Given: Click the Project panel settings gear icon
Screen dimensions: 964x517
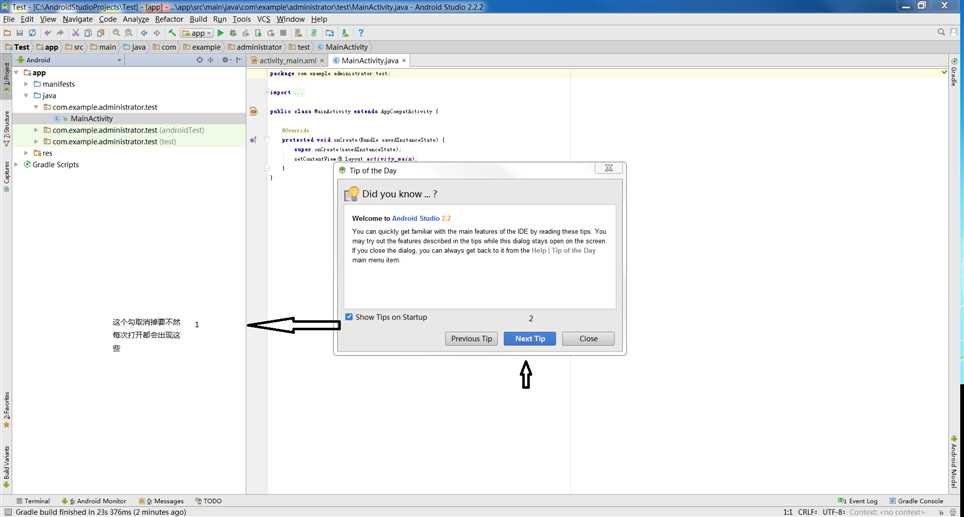Looking at the screenshot, I should (x=225, y=60).
